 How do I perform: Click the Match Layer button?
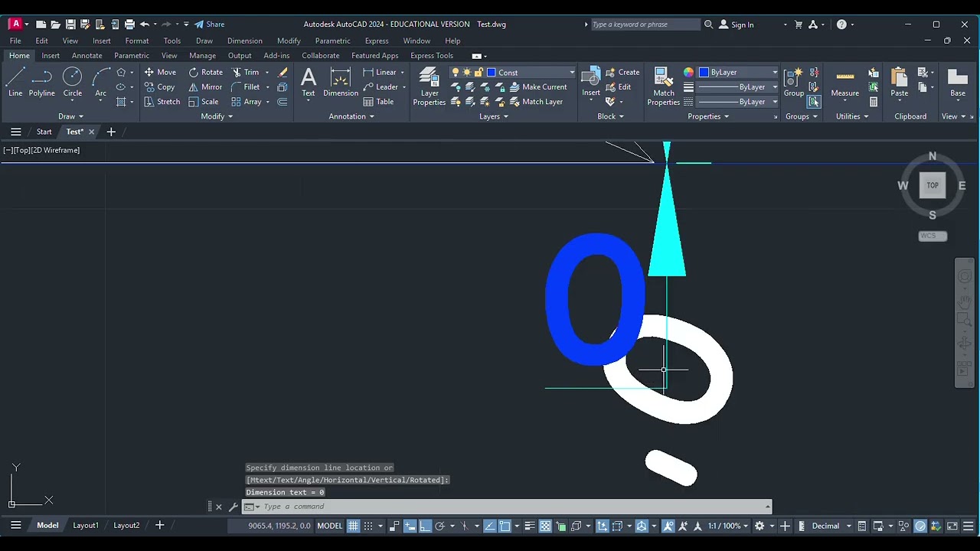(535, 102)
